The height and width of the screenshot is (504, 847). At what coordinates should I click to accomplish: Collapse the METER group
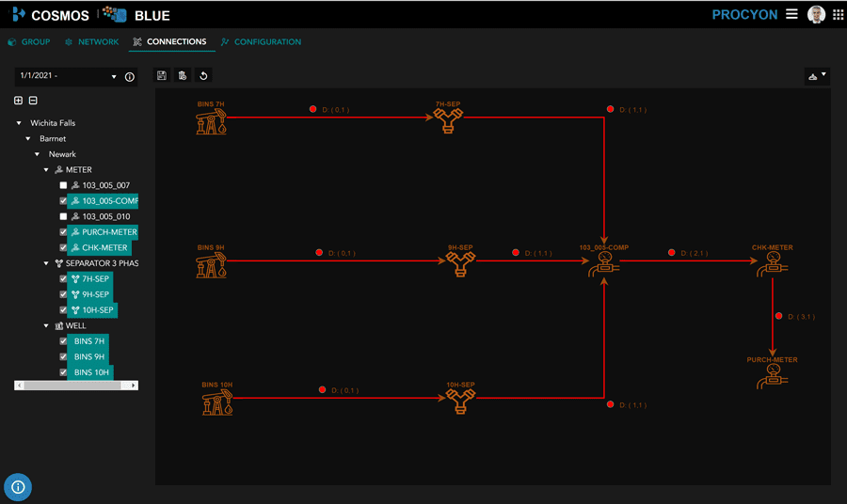pos(46,170)
